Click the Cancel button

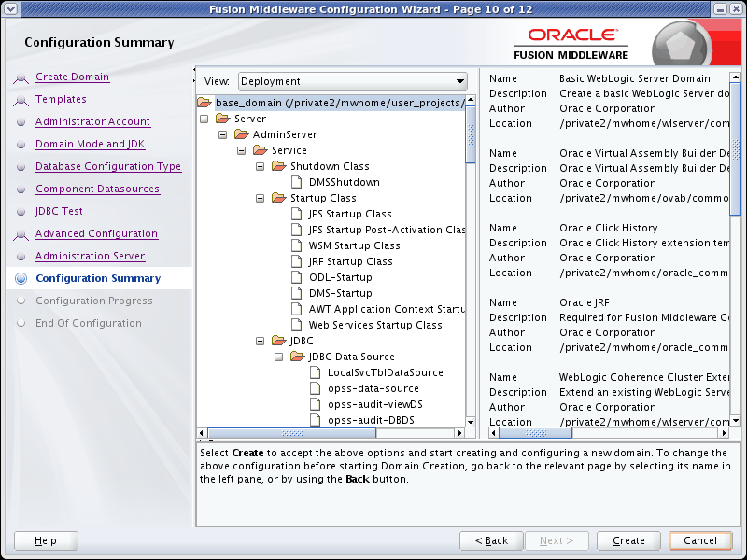699,540
